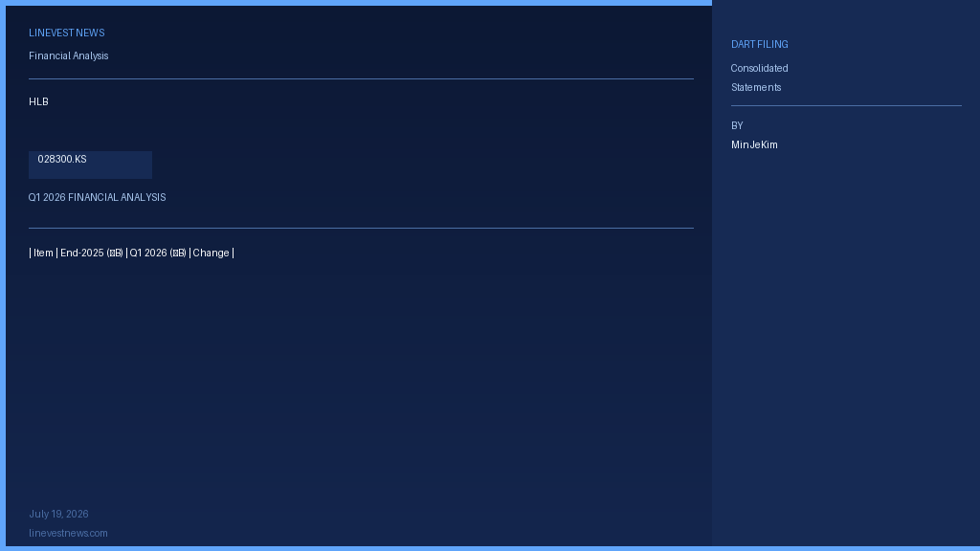Click the Change column header
The image size is (980, 551).
click(211, 253)
